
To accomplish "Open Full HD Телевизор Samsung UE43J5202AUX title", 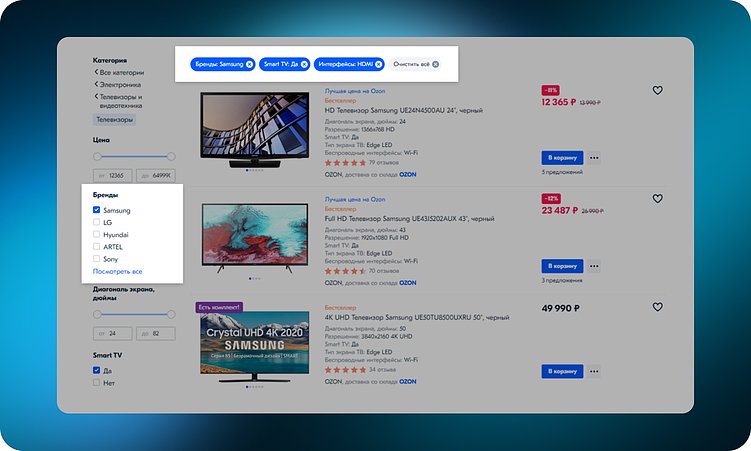I will [x=410, y=218].
